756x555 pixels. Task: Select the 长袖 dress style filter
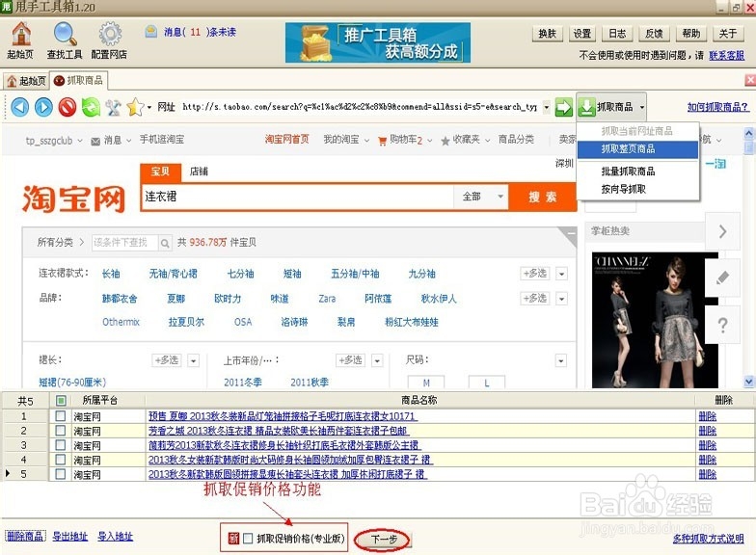click(x=111, y=274)
